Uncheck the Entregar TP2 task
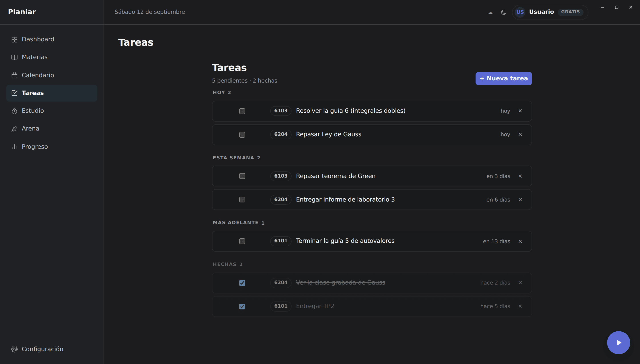Screen dimensions: 640x364 pyautogui.click(x=242, y=306)
